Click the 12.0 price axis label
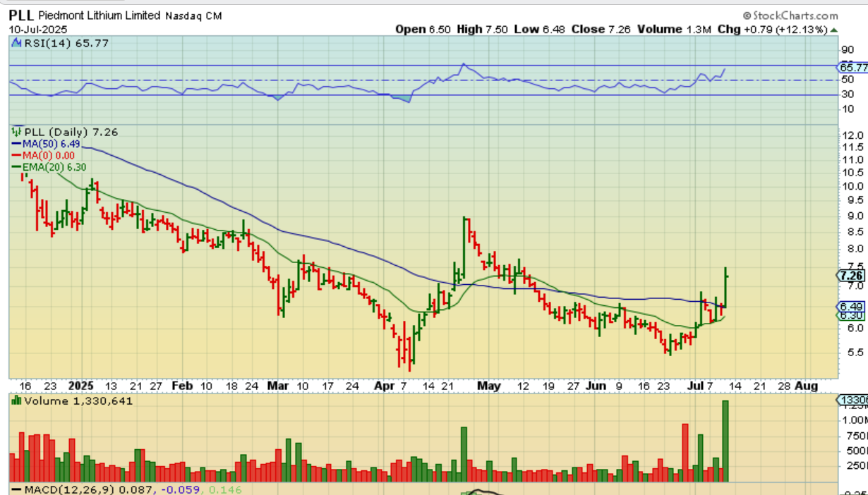 point(852,135)
